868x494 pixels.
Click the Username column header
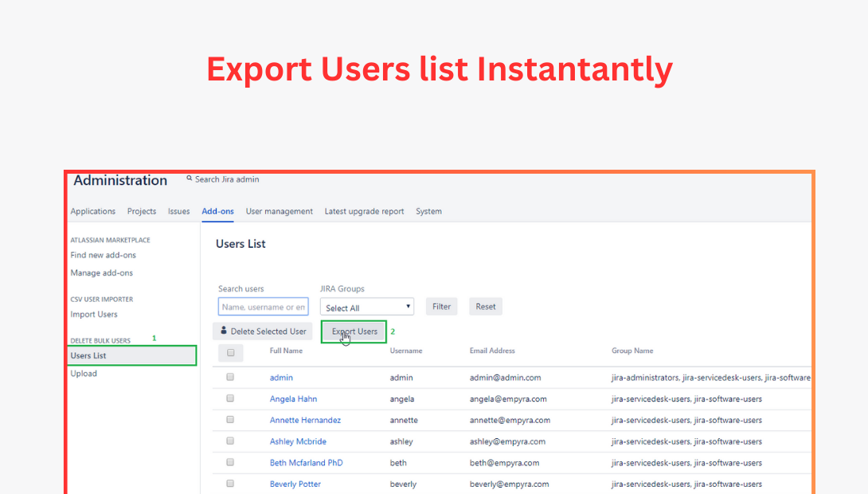point(406,351)
